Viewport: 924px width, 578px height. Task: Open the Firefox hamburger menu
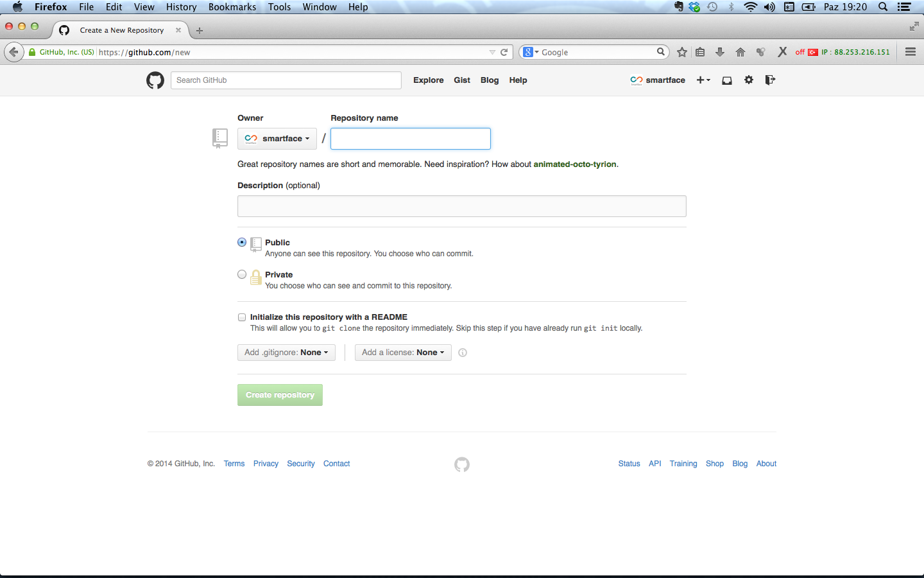[911, 52]
